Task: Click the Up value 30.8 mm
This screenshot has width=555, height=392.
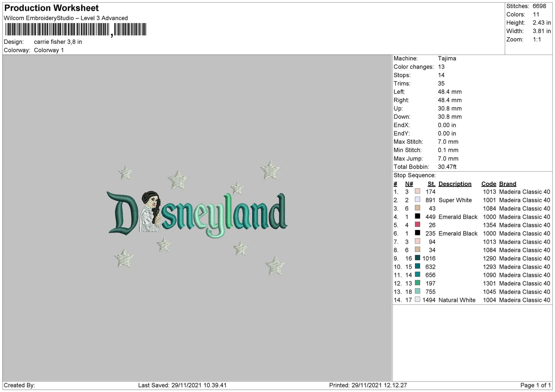Action: click(450, 109)
